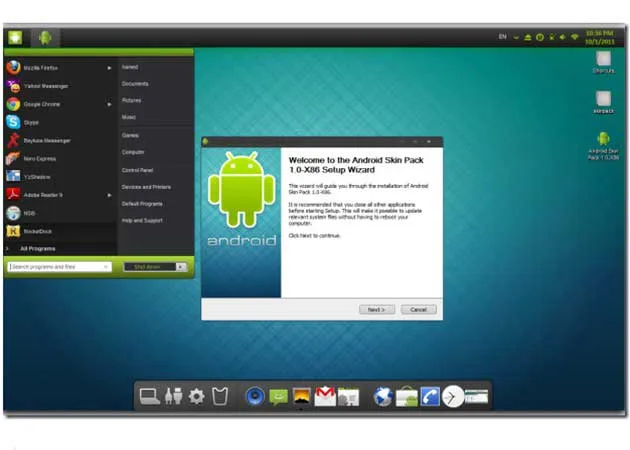Open Nero Express from the Start menu
The width and height of the screenshot is (630, 450).
point(58,159)
